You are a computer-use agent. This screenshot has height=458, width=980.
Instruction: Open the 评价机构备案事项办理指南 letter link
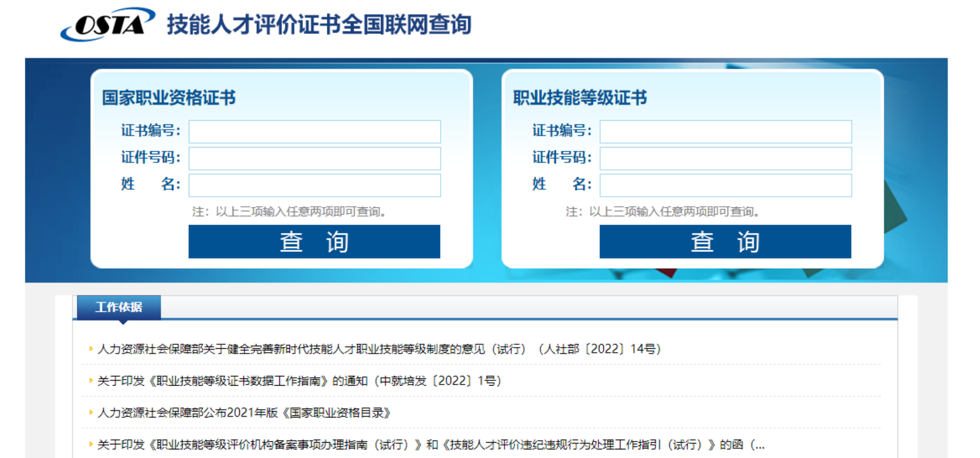430,445
